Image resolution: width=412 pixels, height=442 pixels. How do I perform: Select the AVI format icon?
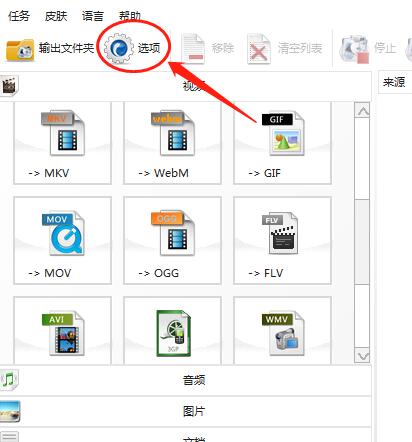coord(63,333)
